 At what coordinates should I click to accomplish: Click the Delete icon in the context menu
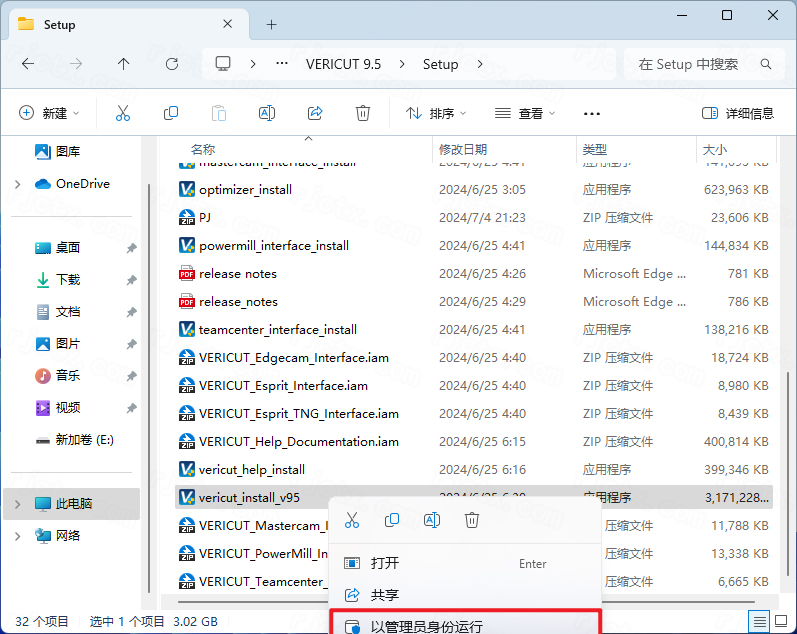(472, 520)
